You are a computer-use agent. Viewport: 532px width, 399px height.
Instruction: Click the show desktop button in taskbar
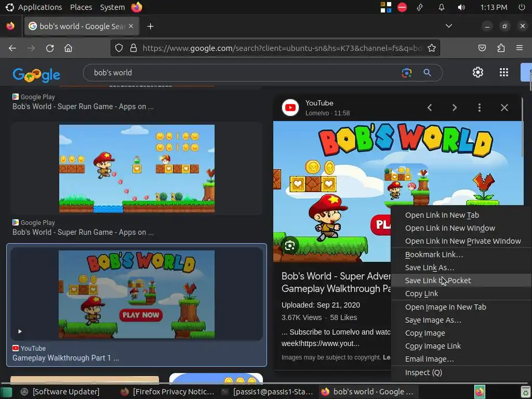(x=6, y=392)
